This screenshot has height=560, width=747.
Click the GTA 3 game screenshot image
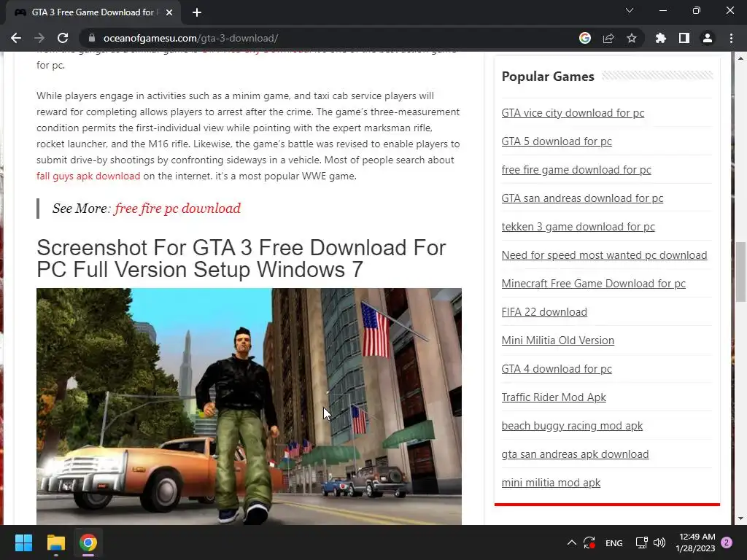pyautogui.click(x=249, y=406)
